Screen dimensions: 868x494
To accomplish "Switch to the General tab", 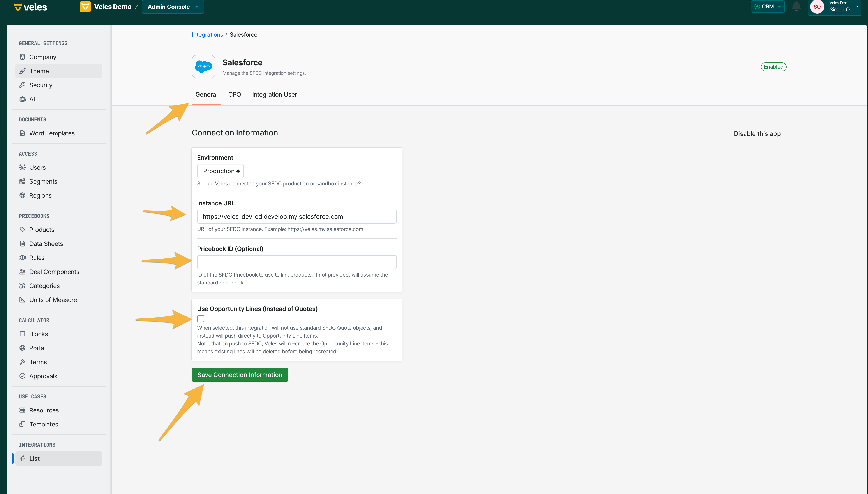I will coord(206,95).
